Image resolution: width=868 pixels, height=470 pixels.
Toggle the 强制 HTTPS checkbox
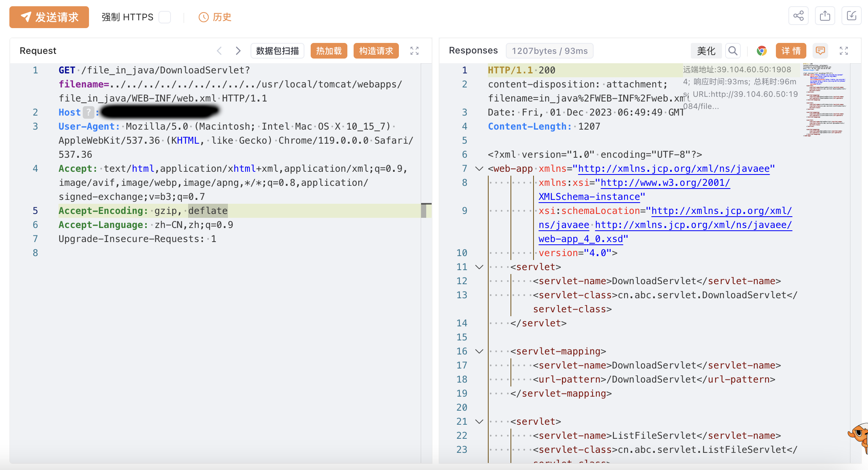(165, 17)
